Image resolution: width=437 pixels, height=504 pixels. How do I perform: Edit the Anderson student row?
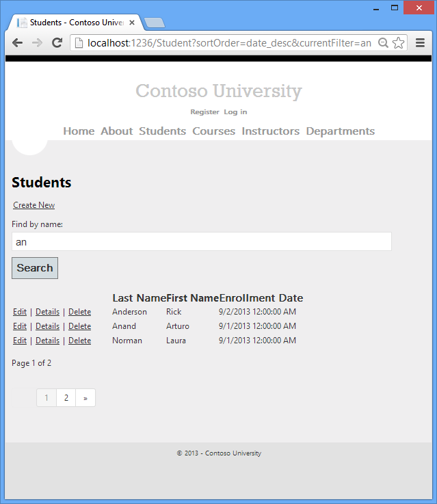(x=20, y=312)
